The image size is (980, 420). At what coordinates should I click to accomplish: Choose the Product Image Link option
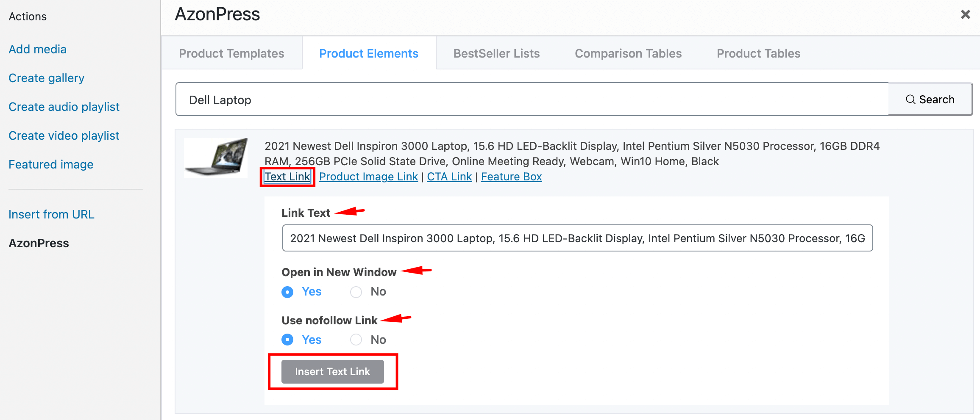coord(368,177)
